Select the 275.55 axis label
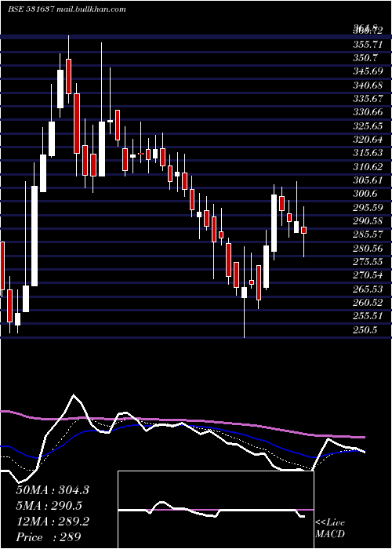The width and height of the screenshot is (392, 549). pyautogui.click(x=367, y=261)
